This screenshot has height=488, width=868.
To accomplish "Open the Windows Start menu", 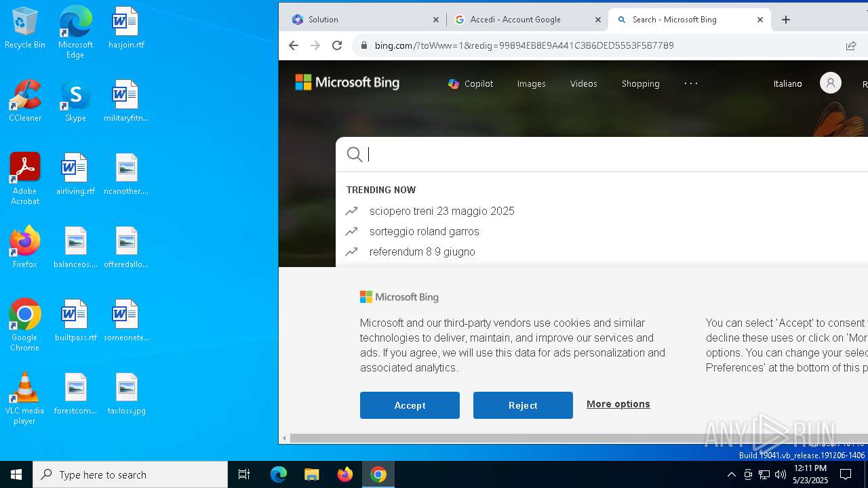I will click(16, 474).
